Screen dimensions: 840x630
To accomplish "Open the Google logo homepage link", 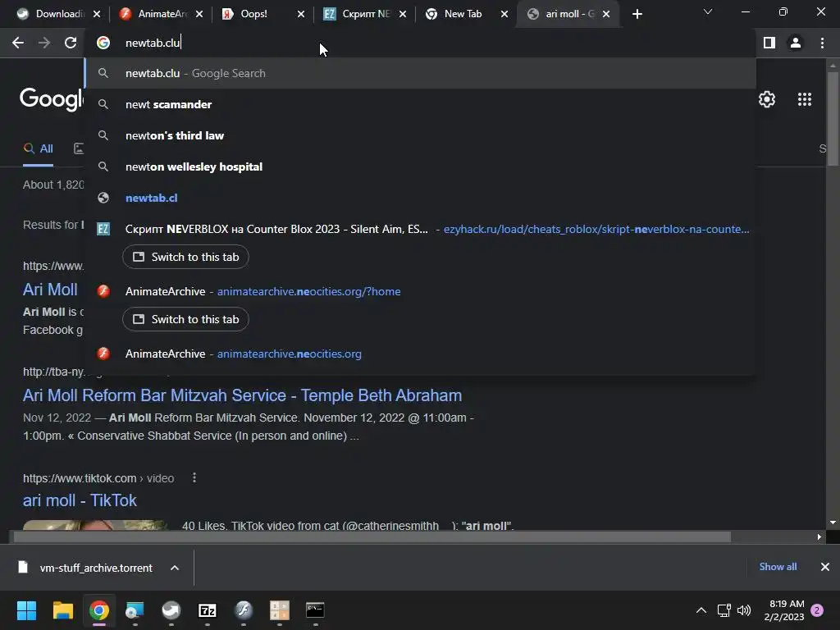I will coord(52,99).
